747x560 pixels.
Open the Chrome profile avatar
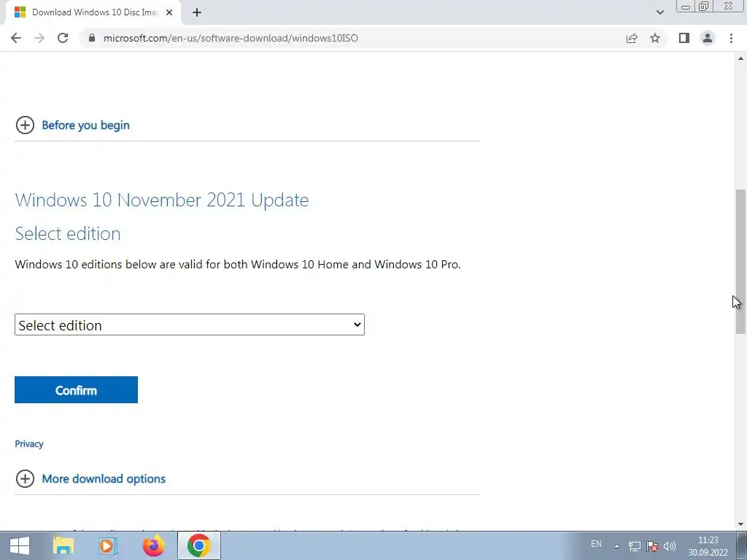(708, 38)
